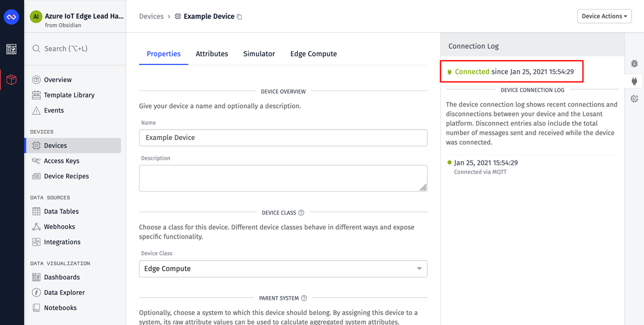Click the search magnifier icon

[x=36, y=49]
